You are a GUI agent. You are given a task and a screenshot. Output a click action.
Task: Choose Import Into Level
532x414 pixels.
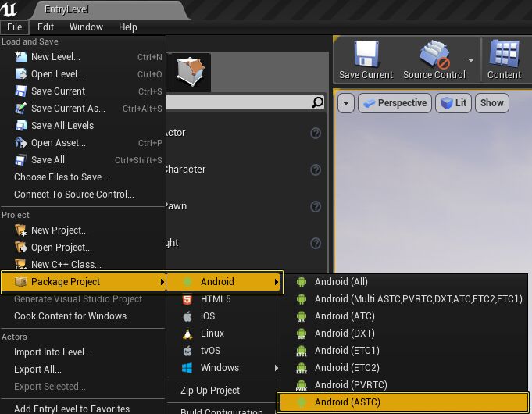click(x=83, y=352)
